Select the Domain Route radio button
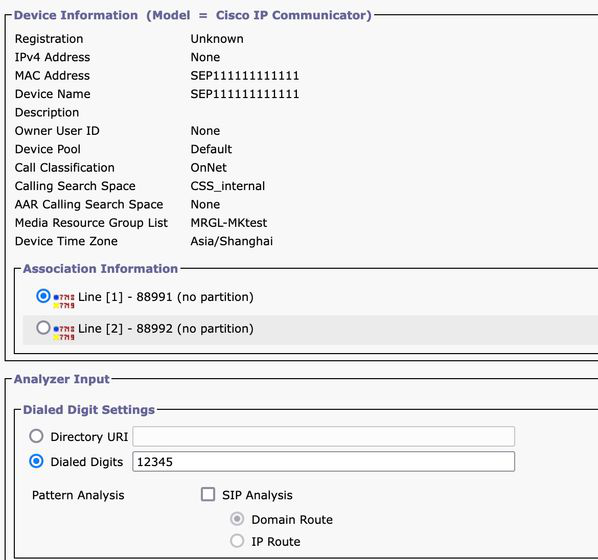The image size is (598, 560). [237, 519]
